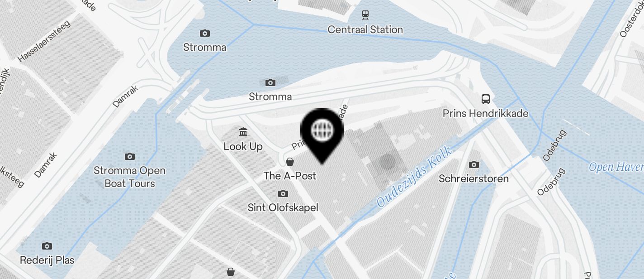Click The A-Post shopping bag icon
Image resolution: width=644 pixels, height=279 pixels.
point(290,162)
